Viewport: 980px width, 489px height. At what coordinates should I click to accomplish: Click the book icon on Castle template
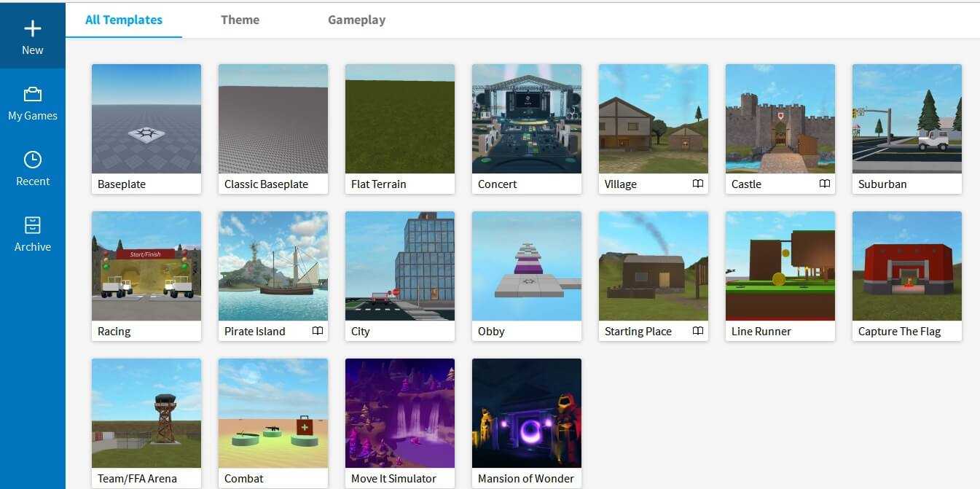pyautogui.click(x=824, y=184)
